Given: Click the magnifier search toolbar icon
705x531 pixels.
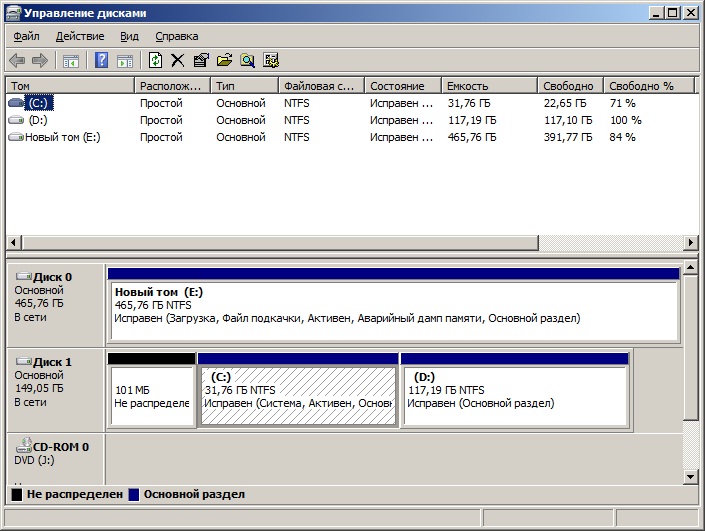Looking at the screenshot, I should [247, 61].
